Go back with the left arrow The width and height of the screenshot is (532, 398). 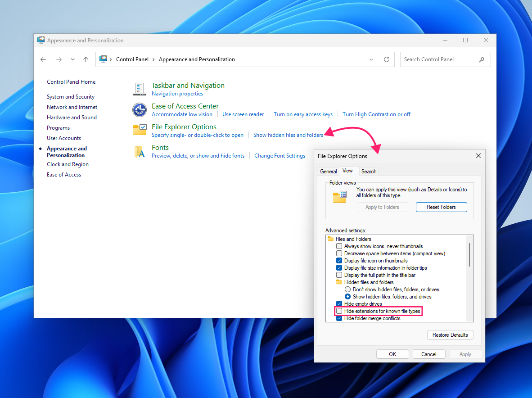[43, 59]
